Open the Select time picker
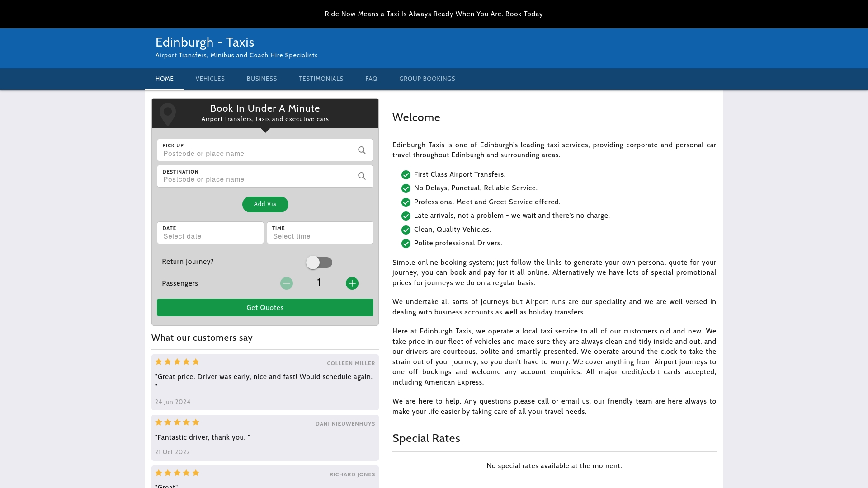Image resolution: width=868 pixels, height=488 pixels. tap(320, 236)
